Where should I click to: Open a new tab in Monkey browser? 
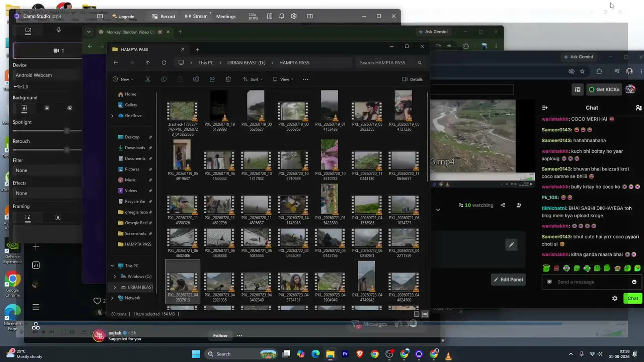pyautogui.click(x=180, y=32)
